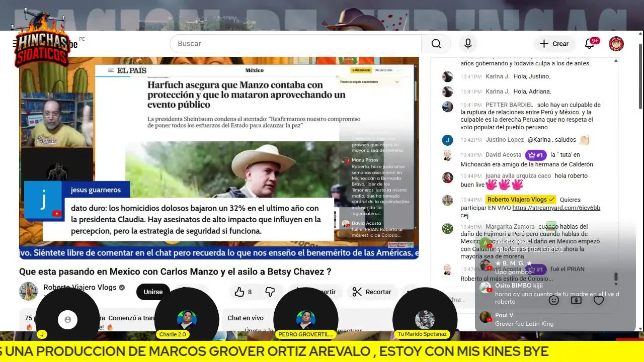Click the 'Grover fue Latin King' overlay message

click(524, 324)
